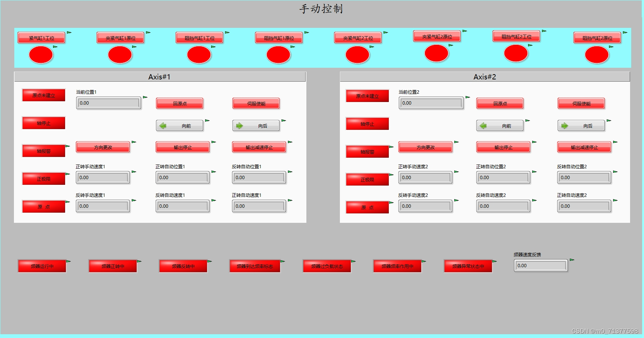Image resolution: width=644 pixels, height=338 pixels.
Task: Click the 轴停止 indicator in Axis#1
Action: 44,123
